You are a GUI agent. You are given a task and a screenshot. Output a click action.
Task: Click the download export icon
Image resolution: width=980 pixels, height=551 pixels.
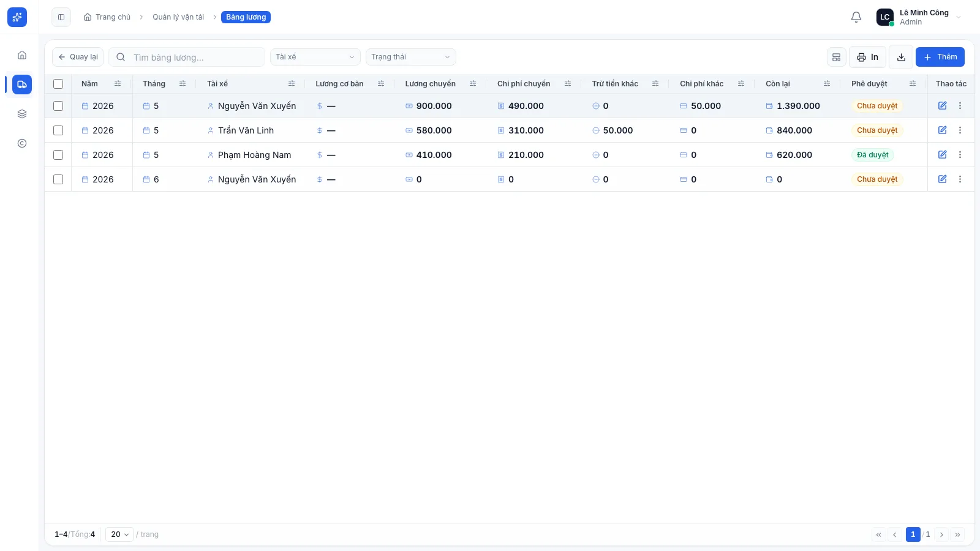point(901,57)
